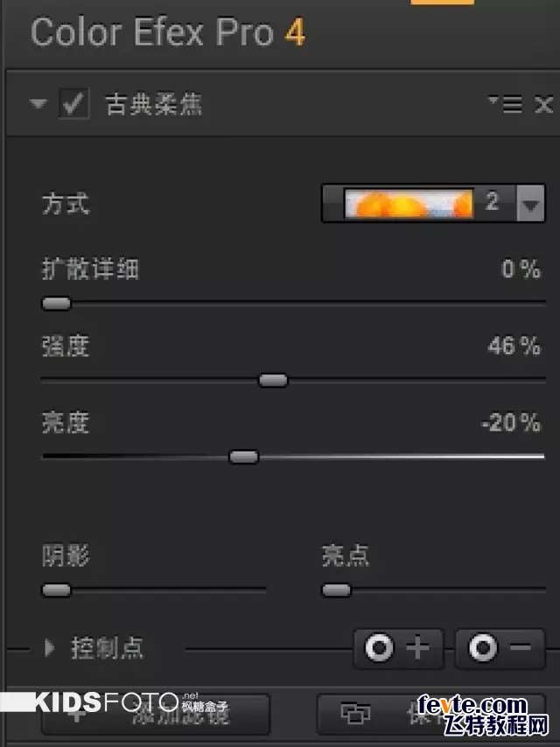The width and height of the screenshot is (560, 747).
Task: Click the 强度 strength slider handle
Action: tap(273, 380)
